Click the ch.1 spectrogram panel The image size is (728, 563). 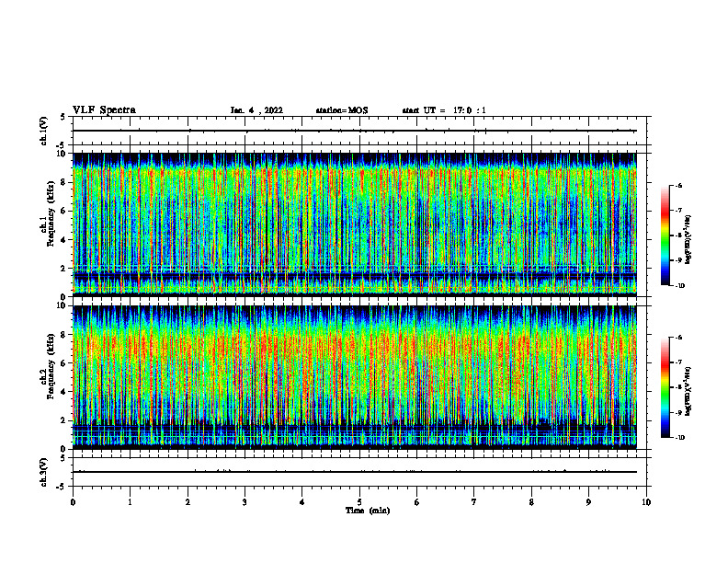(x=355, y=224)
